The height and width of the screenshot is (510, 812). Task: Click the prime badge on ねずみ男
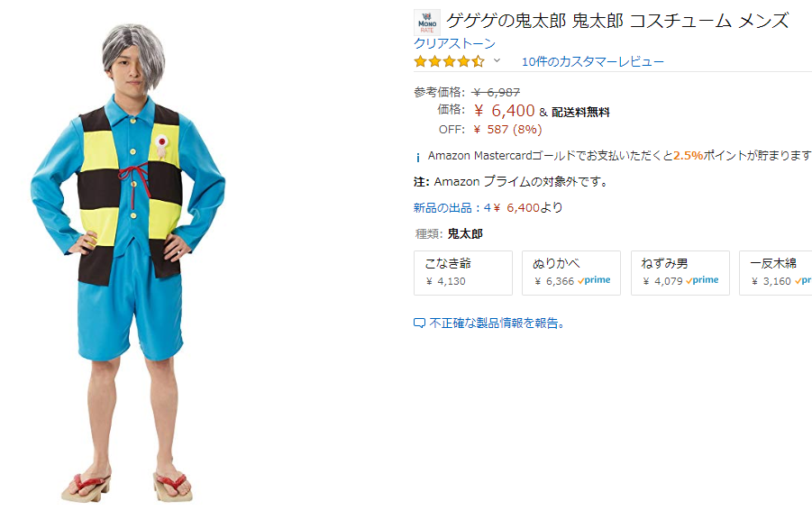(x=702, y=280)
